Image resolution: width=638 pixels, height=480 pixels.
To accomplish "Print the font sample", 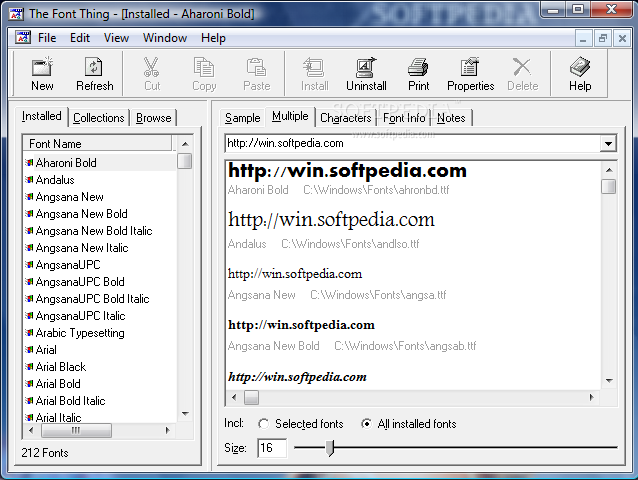I will 418,74.
